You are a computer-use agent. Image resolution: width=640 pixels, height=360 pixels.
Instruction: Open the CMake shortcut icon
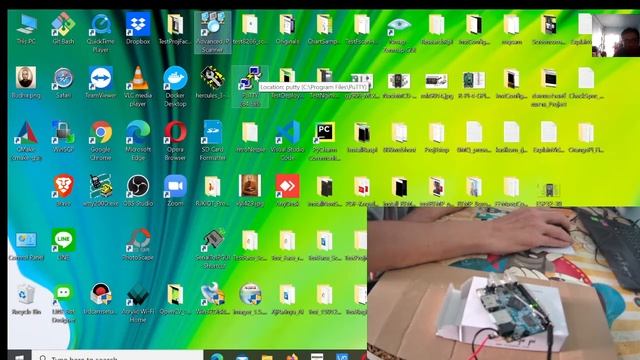point(26,141)
